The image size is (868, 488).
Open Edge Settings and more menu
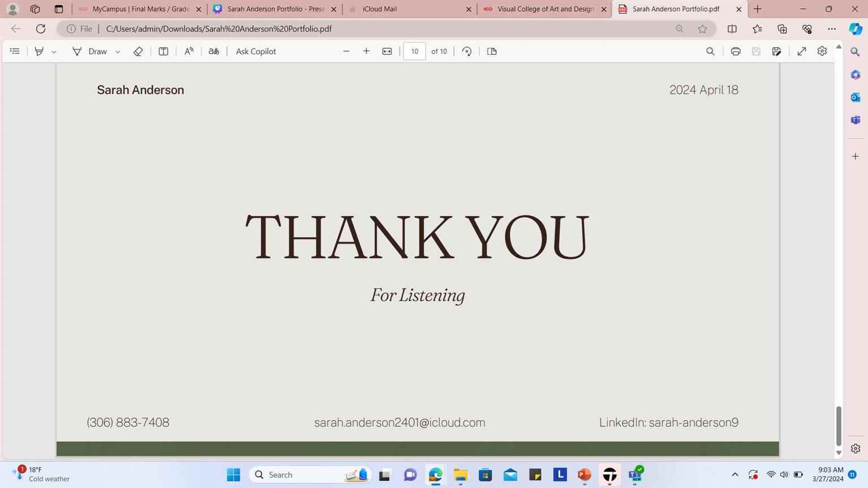coord(832,29)
